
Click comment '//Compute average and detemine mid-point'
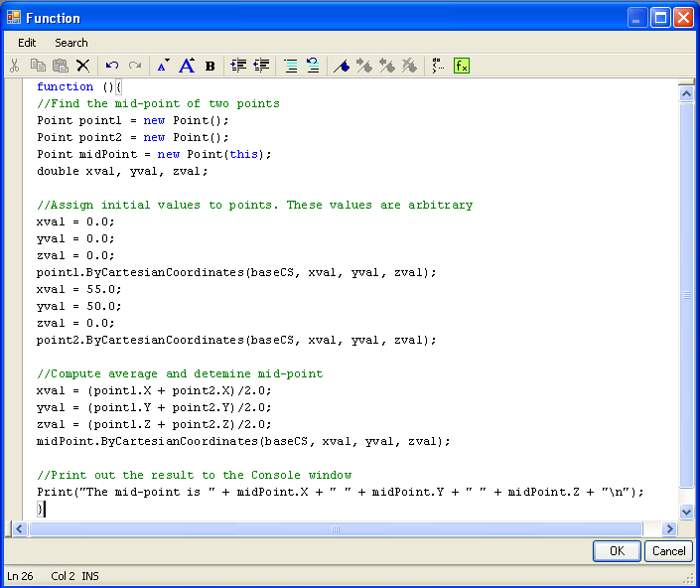coord(180,373)
